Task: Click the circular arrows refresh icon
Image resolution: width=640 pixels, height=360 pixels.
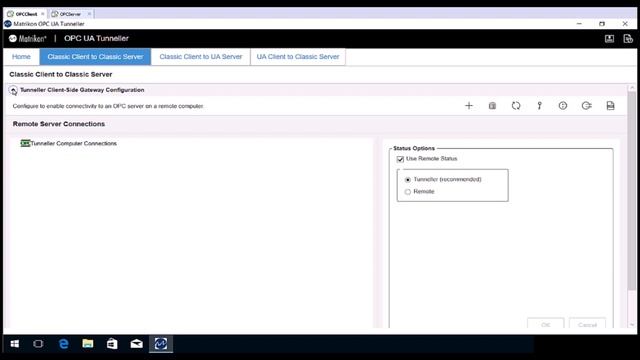Action: (516, 106)
